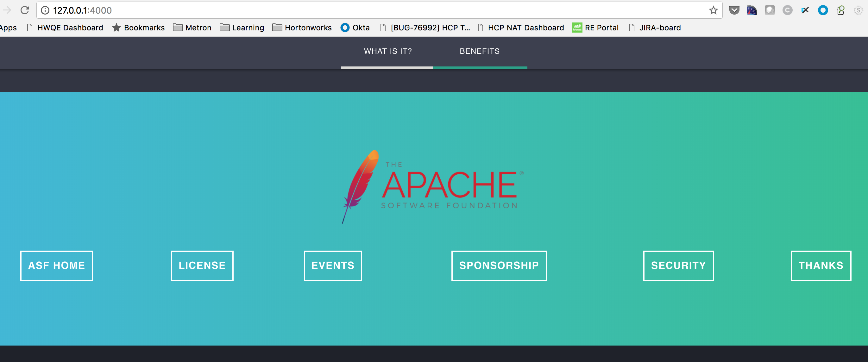Open the black X extension with the blue tag
Screen dimensions: 868x362
805,10
